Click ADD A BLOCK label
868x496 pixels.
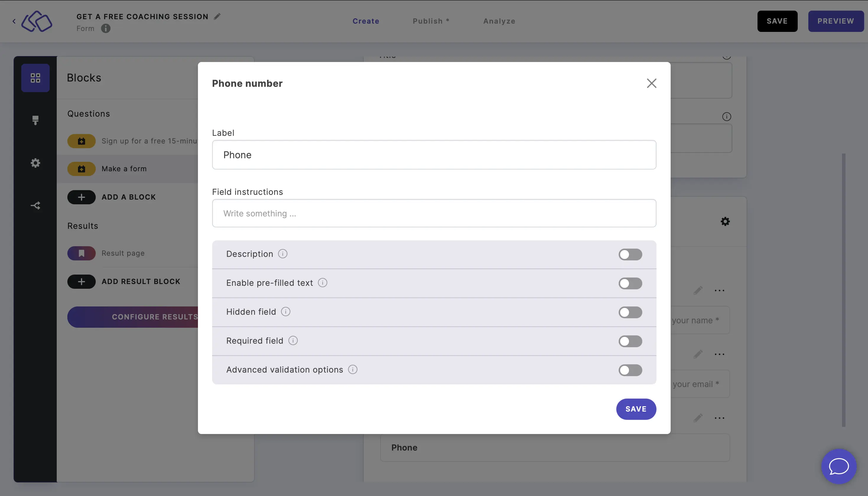[129, 197]
